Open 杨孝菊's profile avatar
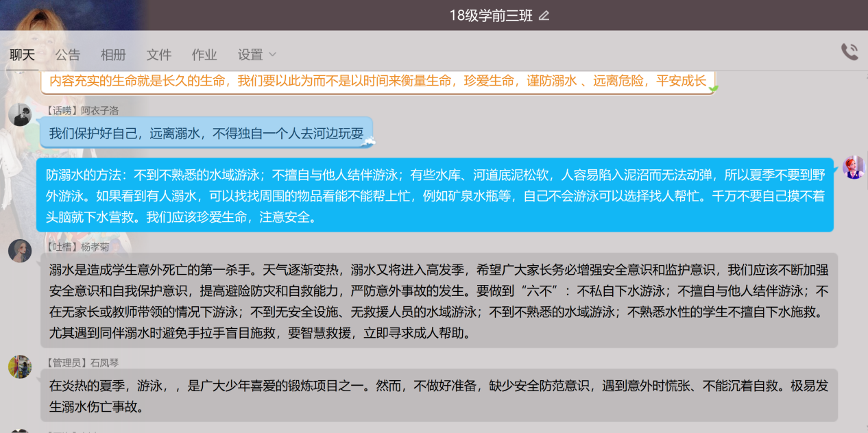This screenshot has height=433, width=868. pos(20,251)
